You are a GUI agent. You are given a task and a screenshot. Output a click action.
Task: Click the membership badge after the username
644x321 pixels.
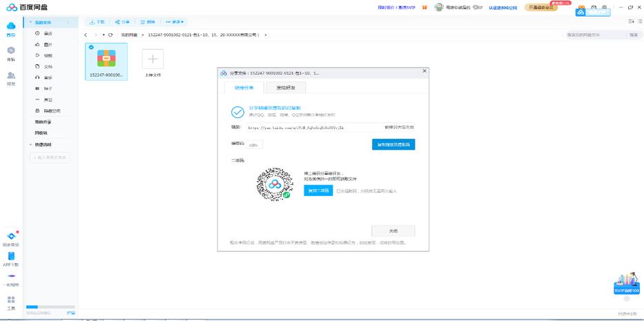477,8
